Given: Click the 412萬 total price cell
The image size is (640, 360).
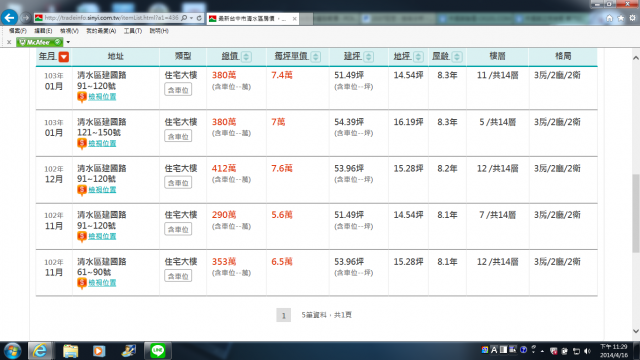Looking at the screenshot, I should pos(224,168).
